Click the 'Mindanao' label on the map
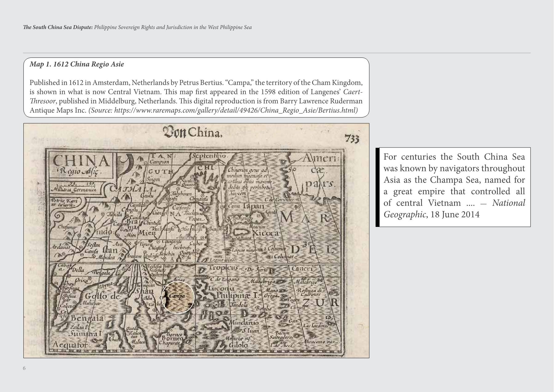Image resolution: width=554 pixels, height=392 pixels. click(245, 323)
